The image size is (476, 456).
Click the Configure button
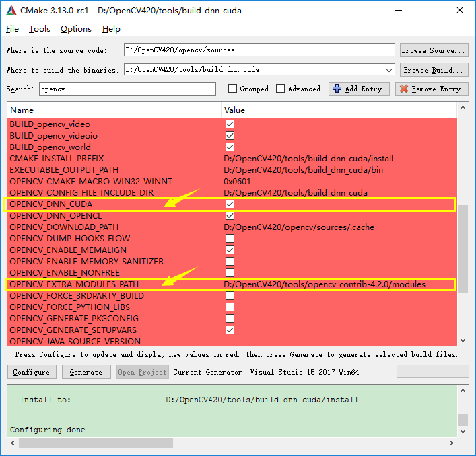coord(32,372)
